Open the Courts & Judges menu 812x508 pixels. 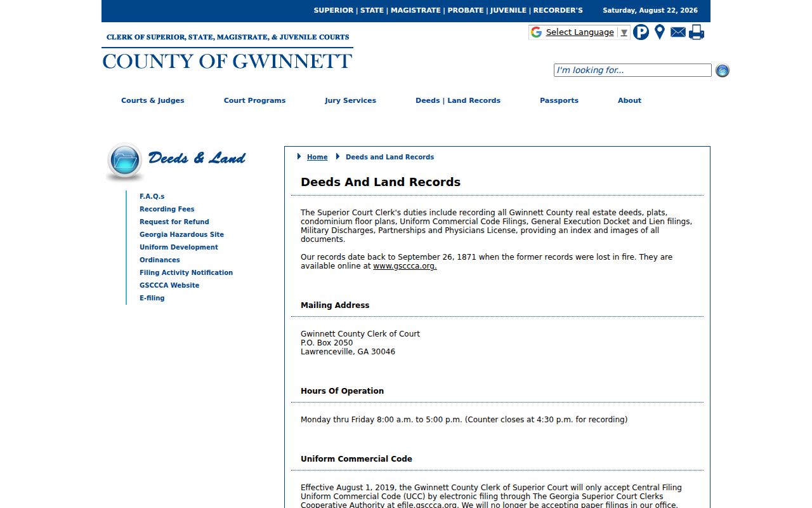(153, 100)
